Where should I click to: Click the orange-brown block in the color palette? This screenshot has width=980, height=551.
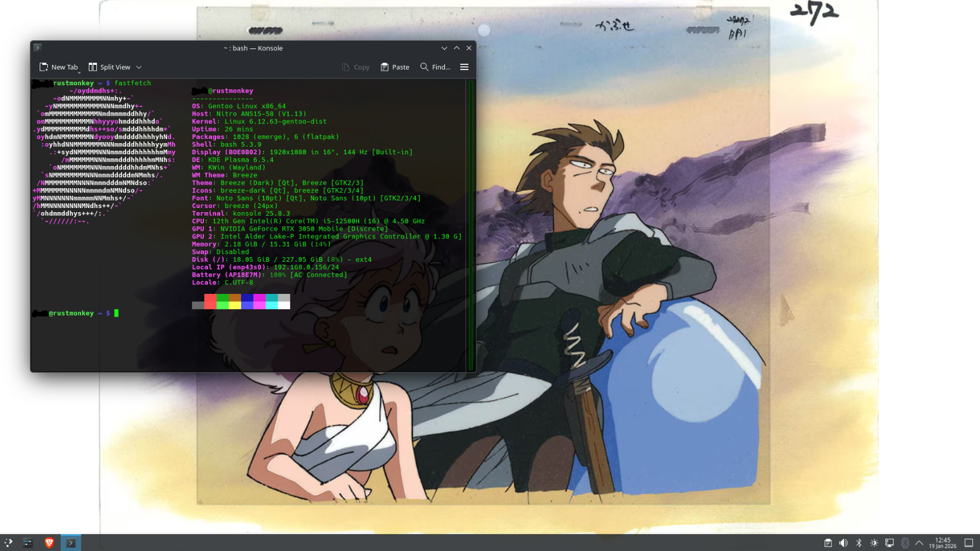click(235, 298)
